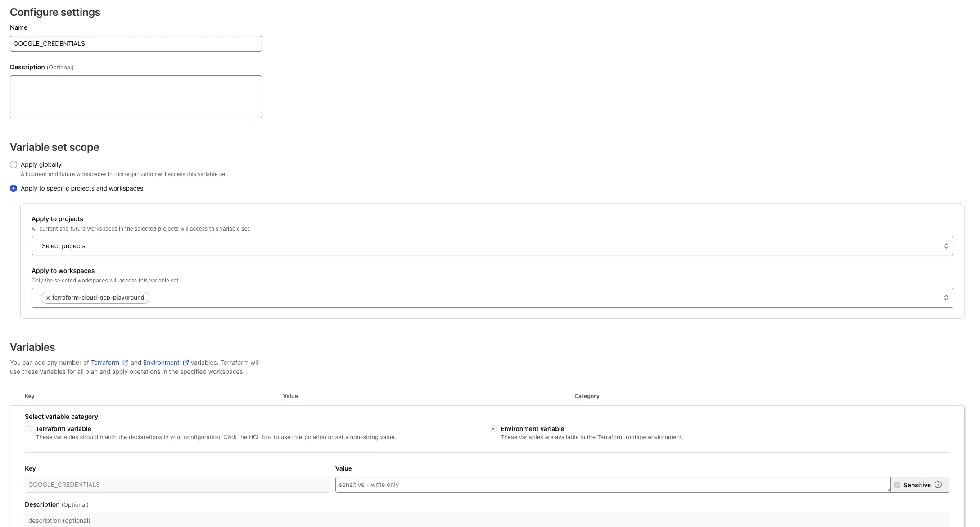Open the Apply to workspaces dropdown
The image size is (980, 527).
tap(540, 298)
